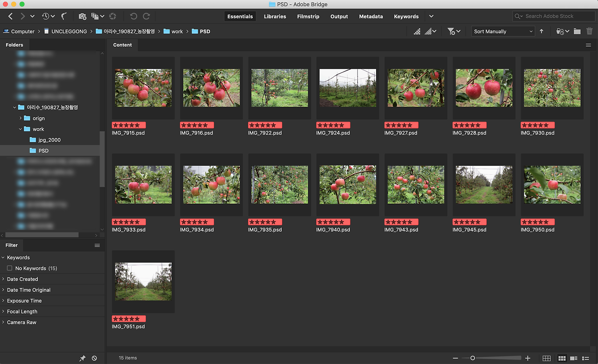The image size is (598, 364).
Task: Select the IMG_7915.psd thumbnail
Action: 143,88
